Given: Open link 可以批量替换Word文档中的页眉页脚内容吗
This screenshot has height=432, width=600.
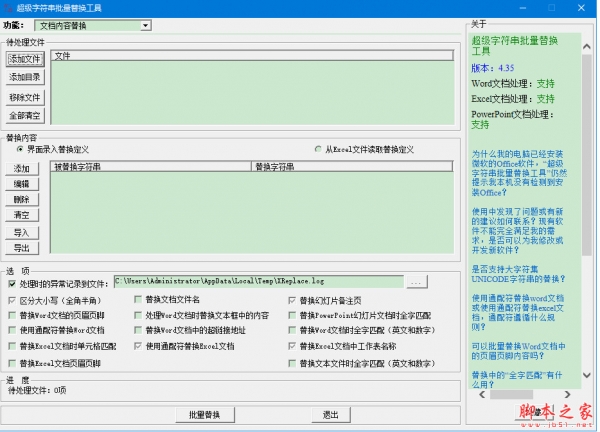Looking at the screenshot, I should click(x=518, y=351).
